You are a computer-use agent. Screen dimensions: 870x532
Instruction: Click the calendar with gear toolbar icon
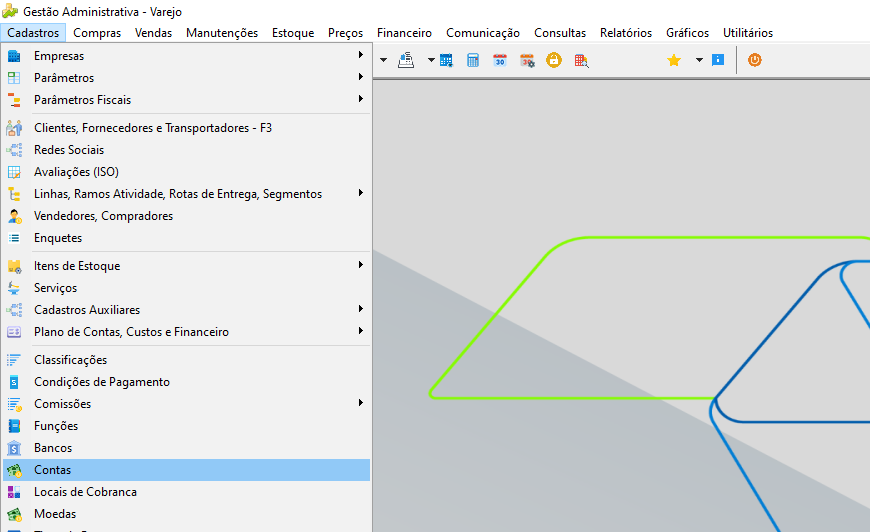click(x=527, y=60)
